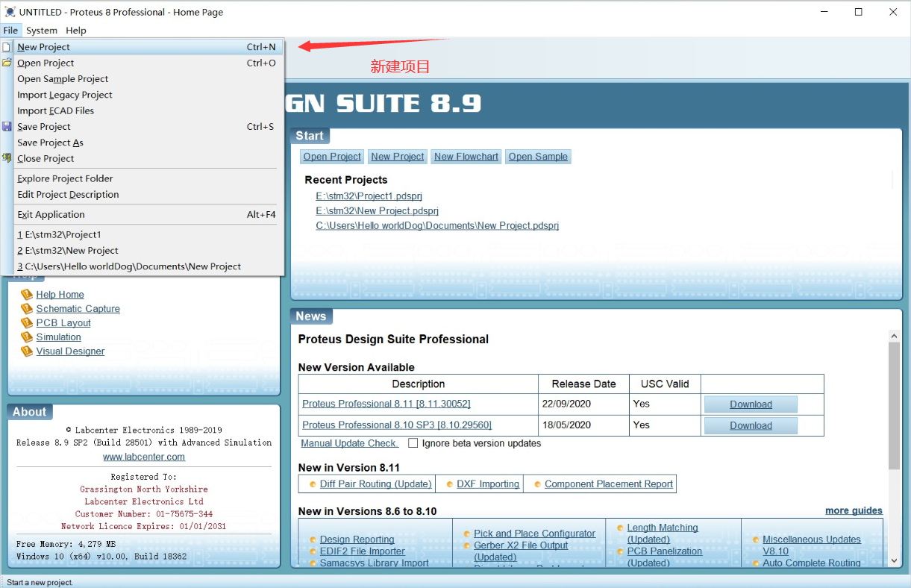Click the folder icon beside Open Project in File menu

pos(7,63)
